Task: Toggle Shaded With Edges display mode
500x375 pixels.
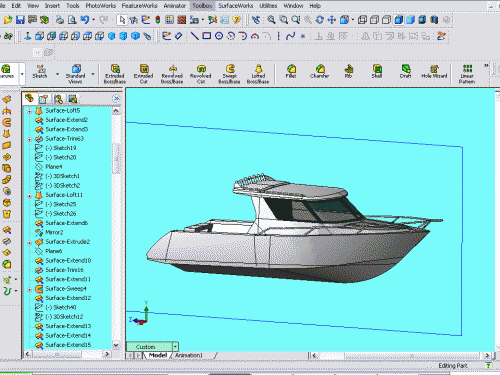Action: pyautogui.click(x=398, y=20)
